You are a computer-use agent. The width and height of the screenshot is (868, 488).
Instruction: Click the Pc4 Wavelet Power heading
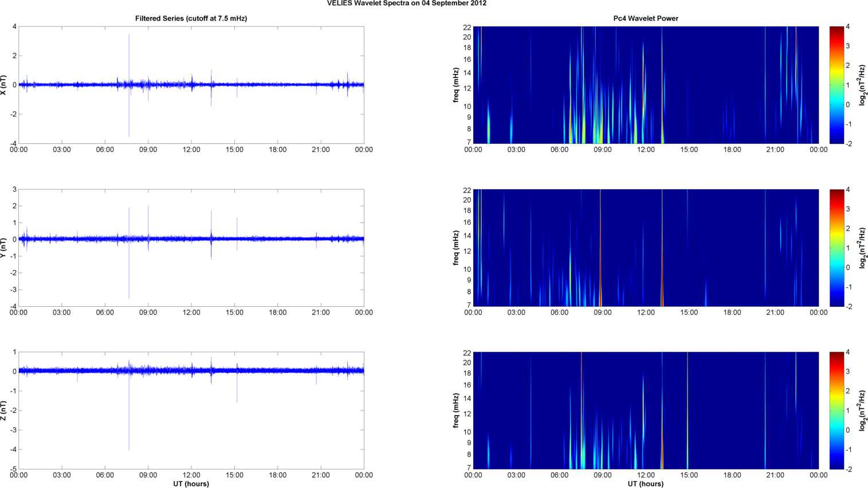tap(645, 18)
